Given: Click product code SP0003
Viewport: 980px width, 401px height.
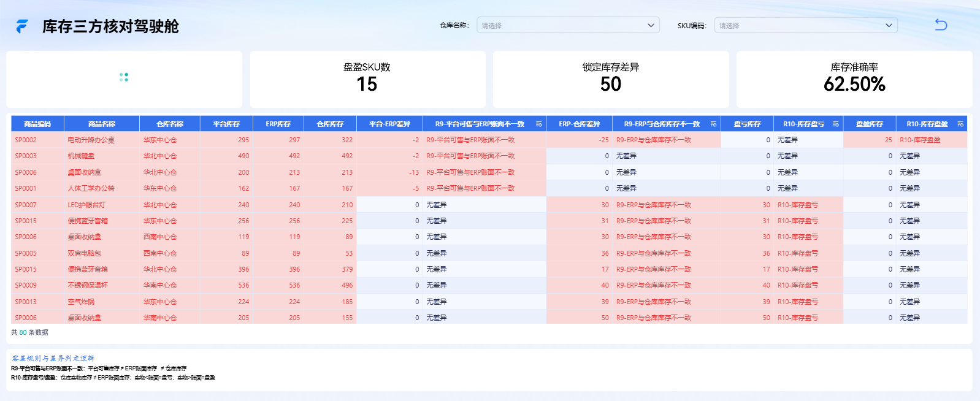Looking at the screenshot, I should point(26,156).
